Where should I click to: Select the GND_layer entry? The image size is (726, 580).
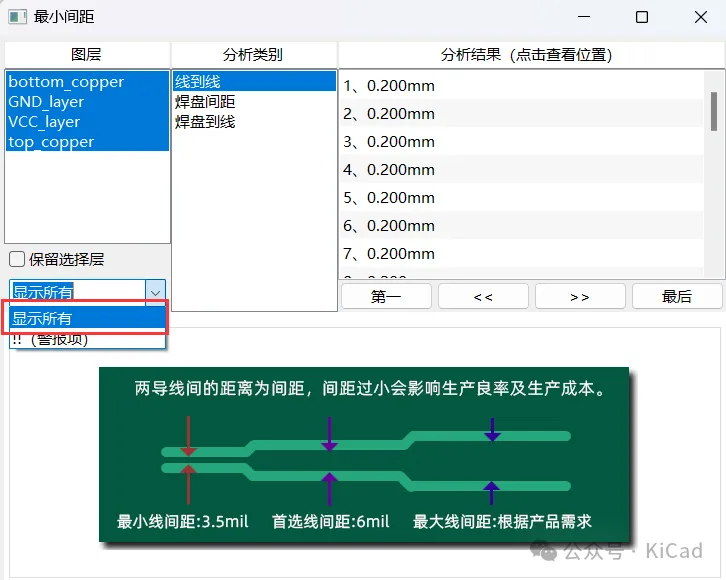(x=87, y=101)
